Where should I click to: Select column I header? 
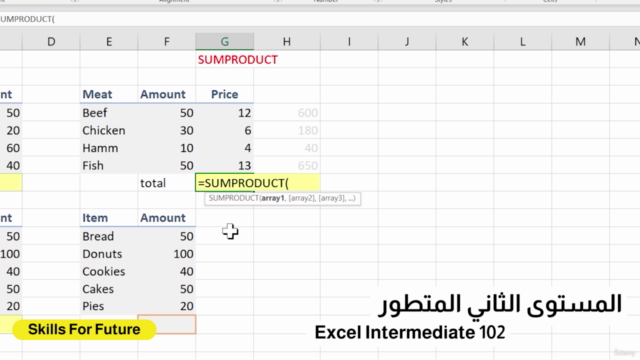(x=349, y=41)
